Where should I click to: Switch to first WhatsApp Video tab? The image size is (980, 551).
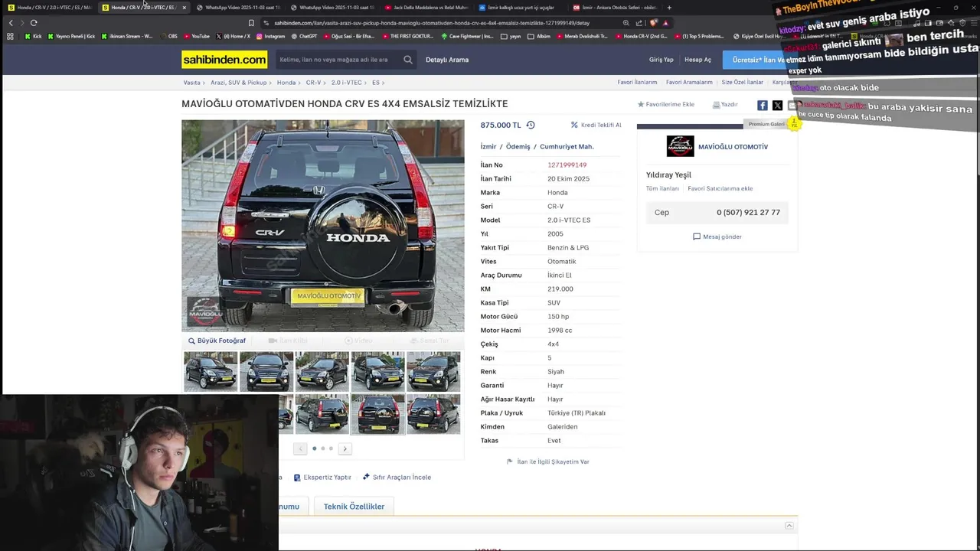point(238,8)
